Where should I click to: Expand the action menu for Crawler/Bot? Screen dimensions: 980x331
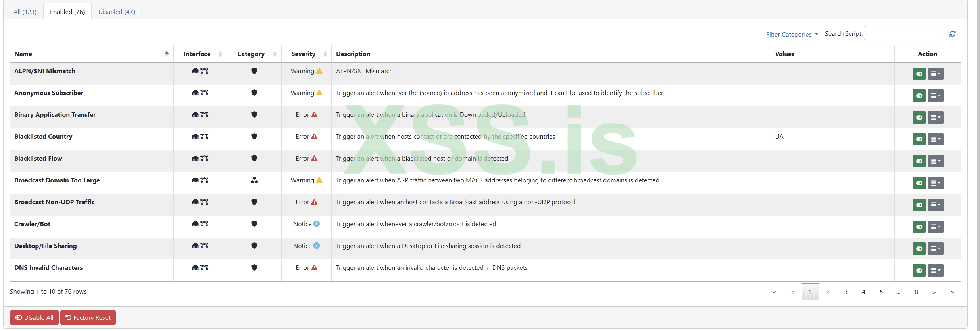936,227
